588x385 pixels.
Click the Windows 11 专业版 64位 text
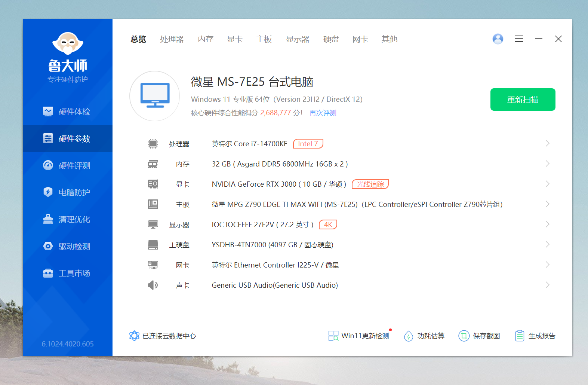pos(230,100)
